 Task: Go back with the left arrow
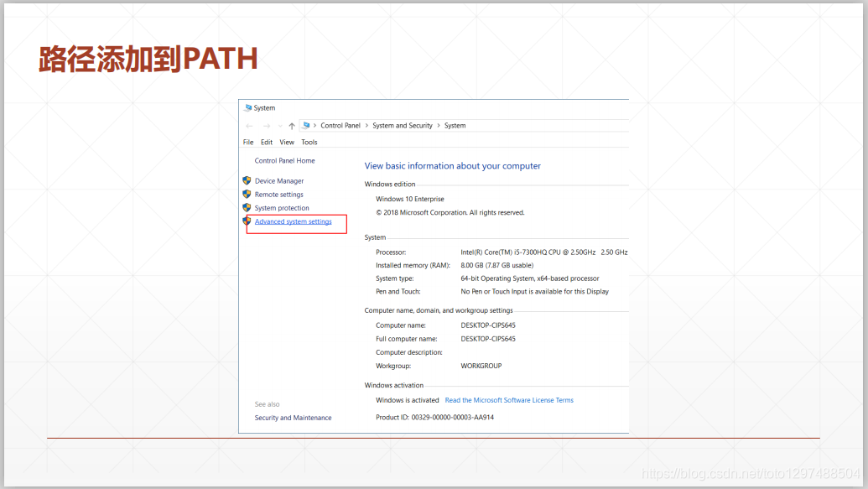pos(249,126)
